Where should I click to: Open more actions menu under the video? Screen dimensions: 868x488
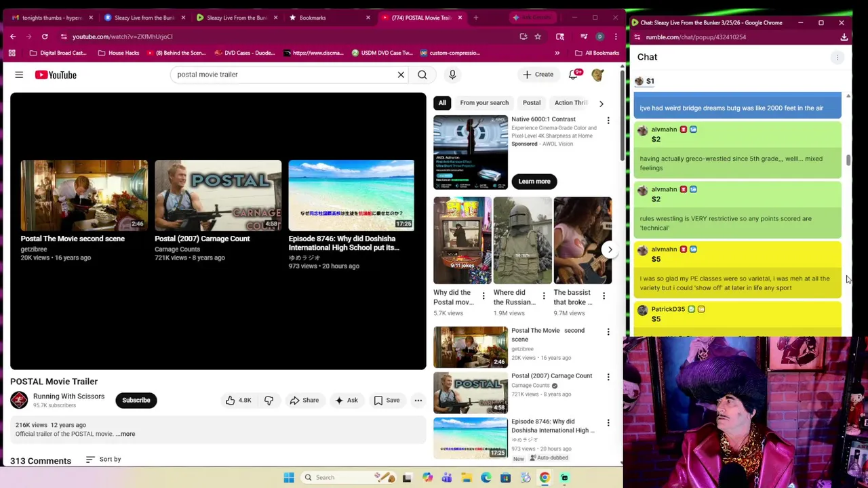(x=418, y=400)
